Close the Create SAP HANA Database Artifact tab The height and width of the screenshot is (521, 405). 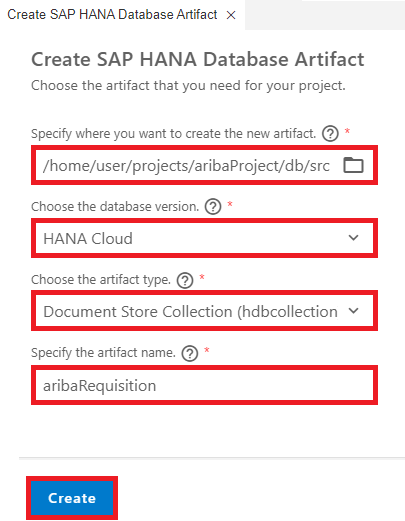click(231, 15)
